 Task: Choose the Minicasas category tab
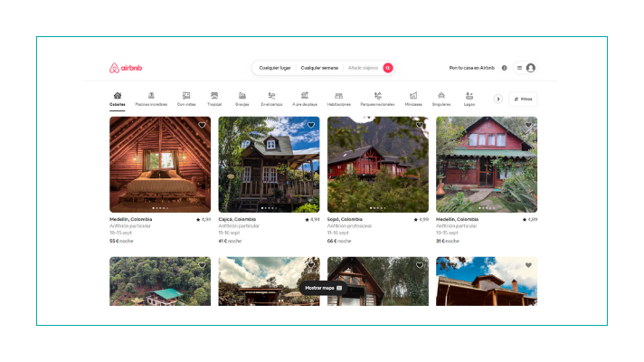[x=413, y=99]
